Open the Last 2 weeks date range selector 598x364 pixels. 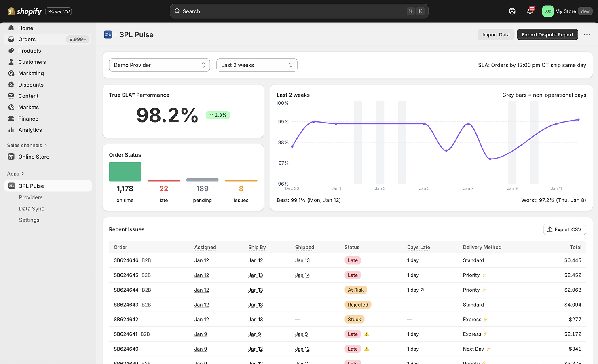(257, 65)
